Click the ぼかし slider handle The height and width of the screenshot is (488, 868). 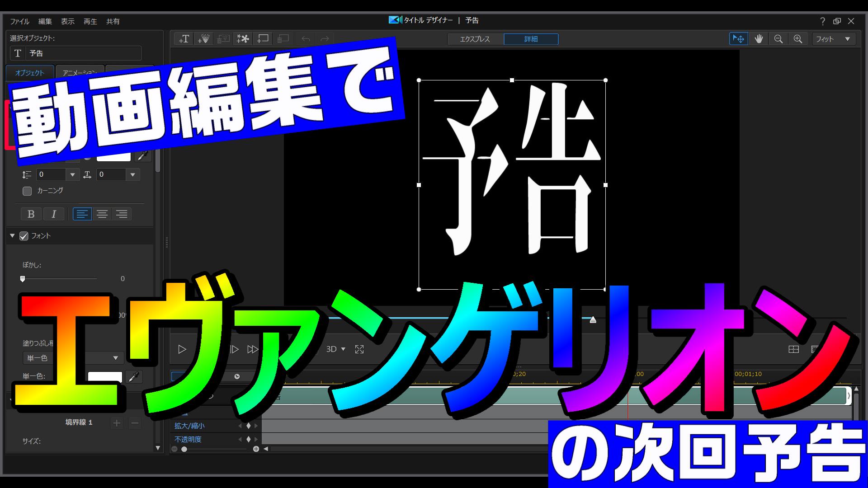23,279
